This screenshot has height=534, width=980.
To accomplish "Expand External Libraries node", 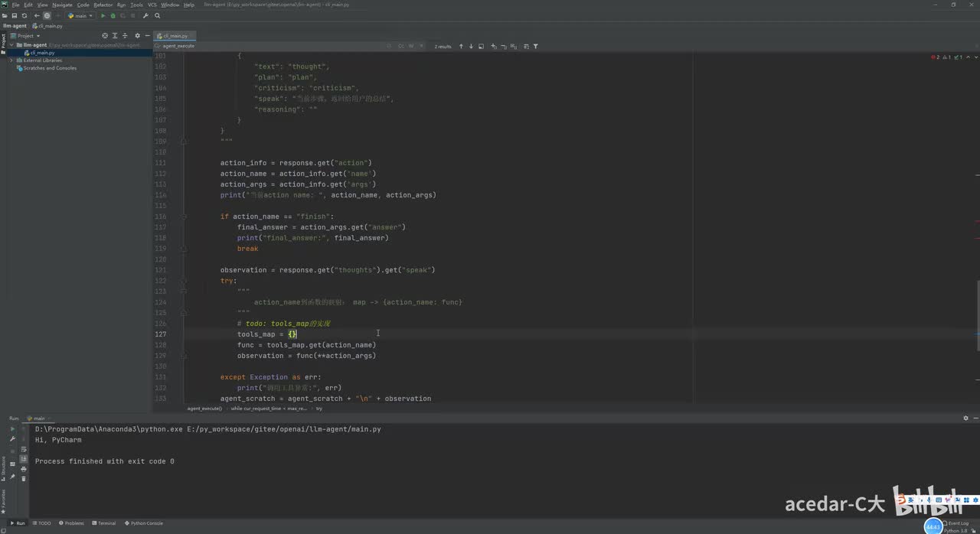I will 11,60.
